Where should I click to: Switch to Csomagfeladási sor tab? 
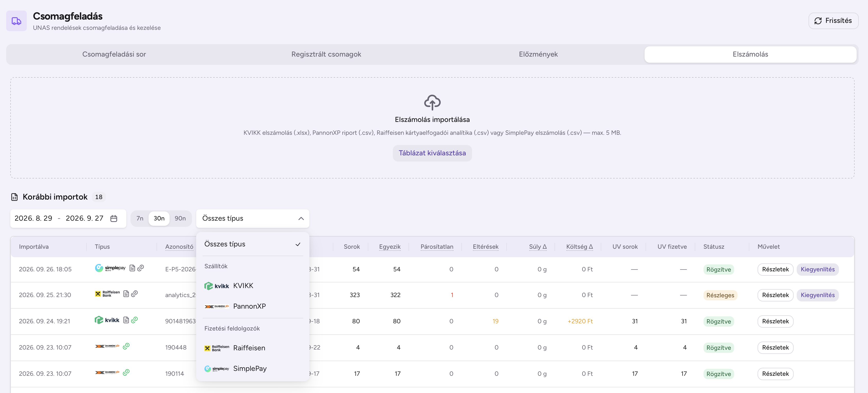click(x=114, y=55)
